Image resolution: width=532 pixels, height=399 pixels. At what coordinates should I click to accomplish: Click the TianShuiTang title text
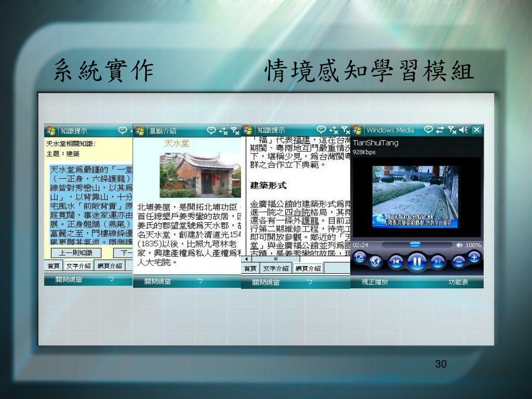376,143
